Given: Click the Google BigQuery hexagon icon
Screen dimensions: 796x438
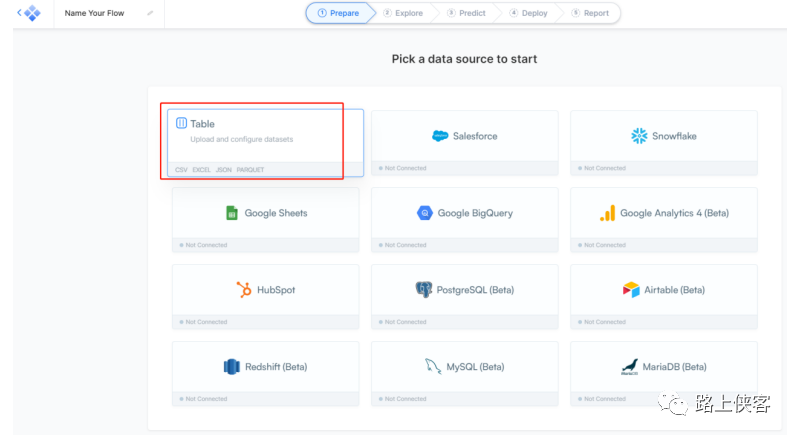Looking at the screenshot, I should click(424, 213).
